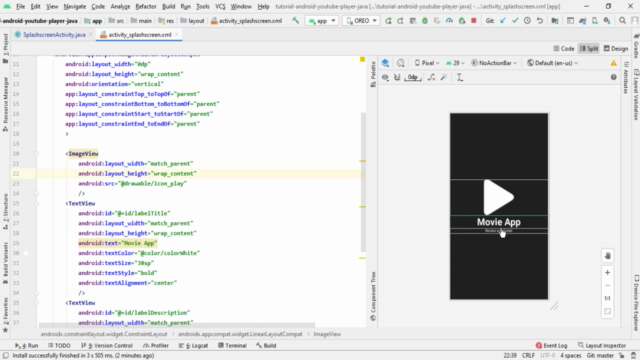Open the app run configuration dropdown
Viewport: 640px width, 360px height.
pyautogui.click(x=322, y=20)
